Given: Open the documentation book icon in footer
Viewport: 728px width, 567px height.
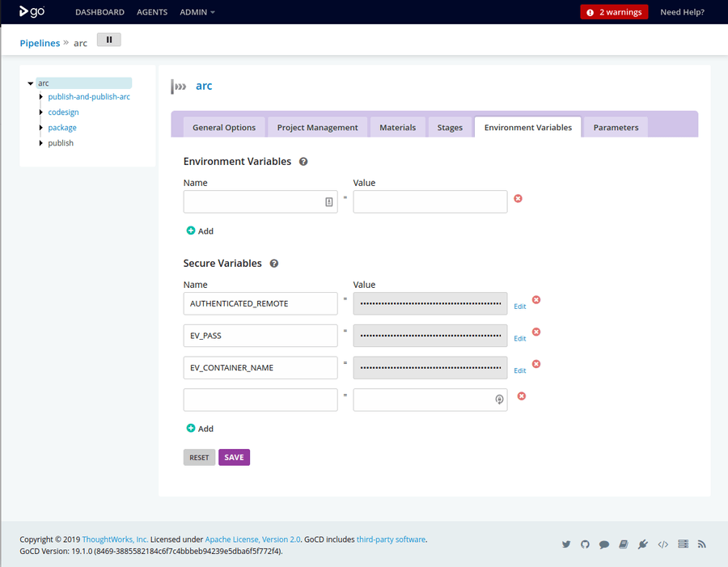Looking at the screenshot, I should [x=624, y=544].
